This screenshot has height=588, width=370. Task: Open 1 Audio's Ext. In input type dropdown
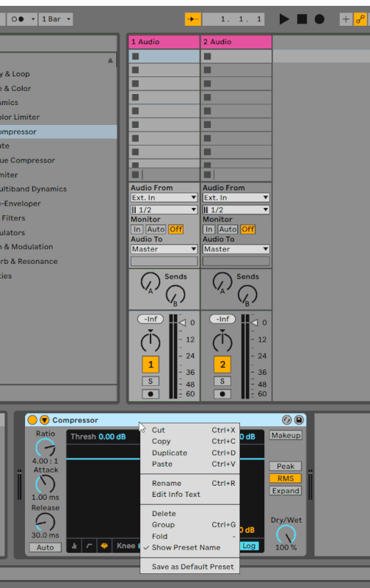[164, 198]
